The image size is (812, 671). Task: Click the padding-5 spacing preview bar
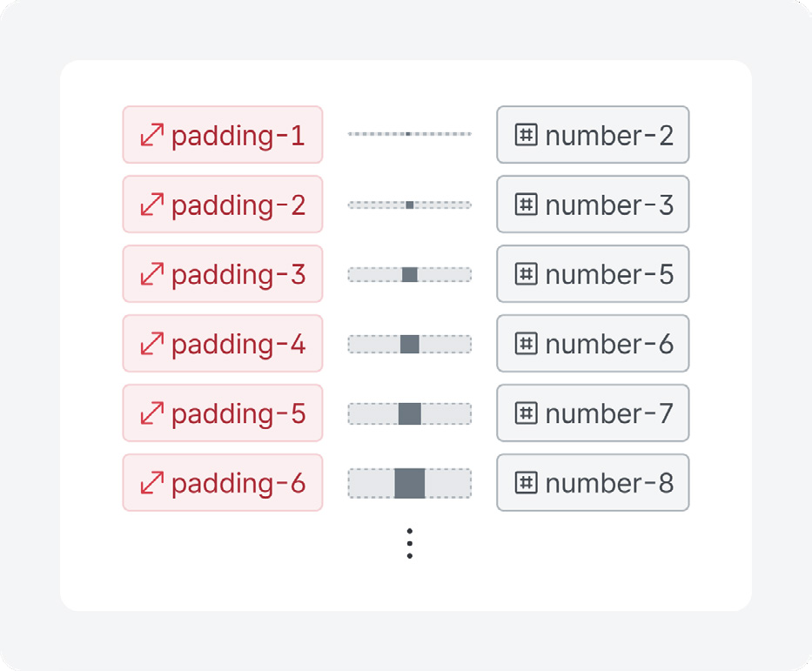410,413
